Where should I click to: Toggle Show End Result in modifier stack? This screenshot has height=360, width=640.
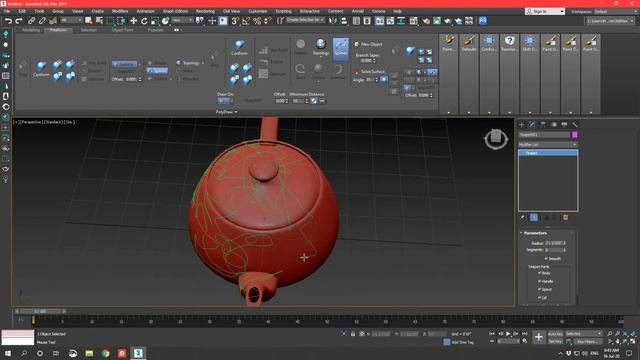click(x=534, y=218)
